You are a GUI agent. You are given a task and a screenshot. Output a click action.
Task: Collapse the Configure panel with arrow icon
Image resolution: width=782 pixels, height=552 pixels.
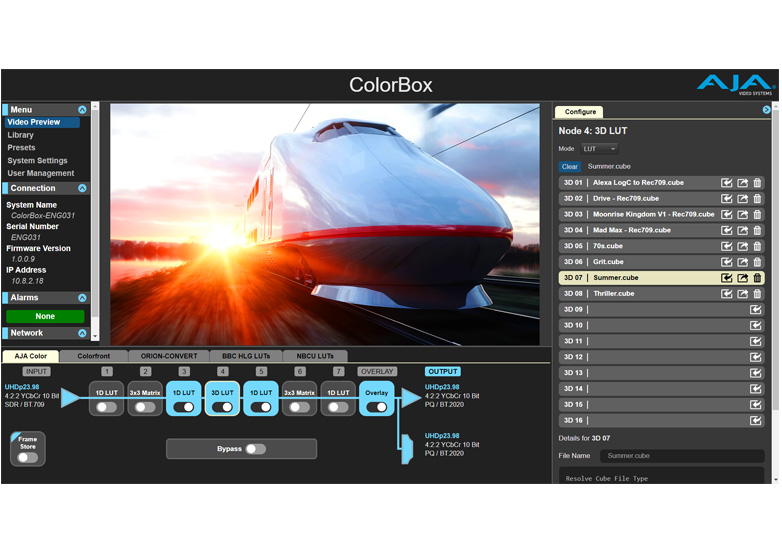[767, 110]
